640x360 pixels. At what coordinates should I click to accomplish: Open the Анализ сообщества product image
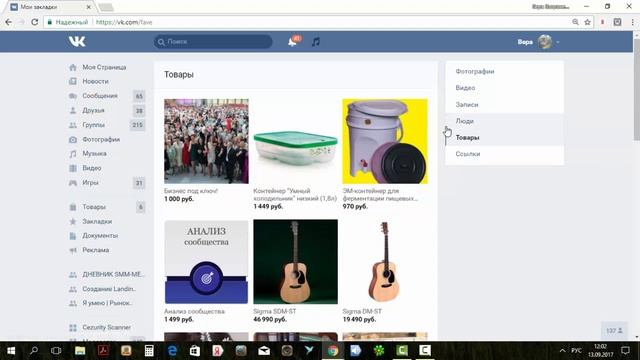[206, 262]
